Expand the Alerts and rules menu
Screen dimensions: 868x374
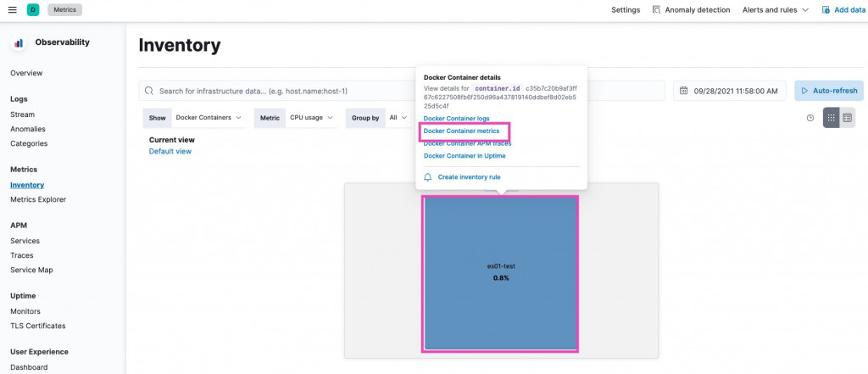(775, 10)
